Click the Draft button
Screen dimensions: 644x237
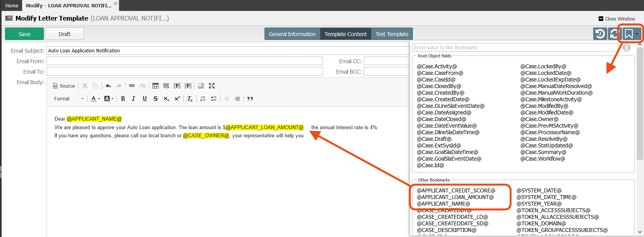[x=64, y=34]
